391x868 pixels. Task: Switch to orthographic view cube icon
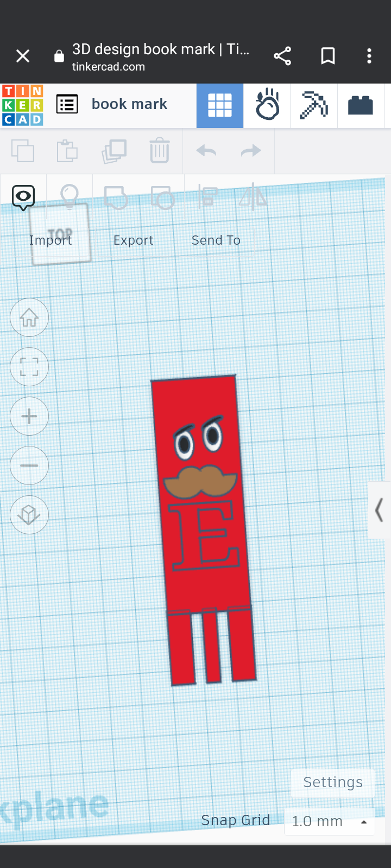[x=29, y=515]
